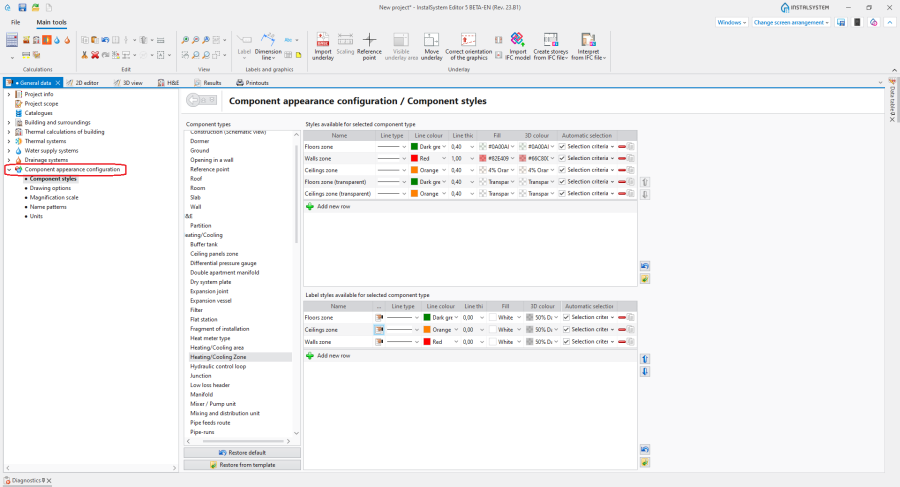Click the remove row icon for Walls zone style
The image size is (900, 487).
click(622, 159)
